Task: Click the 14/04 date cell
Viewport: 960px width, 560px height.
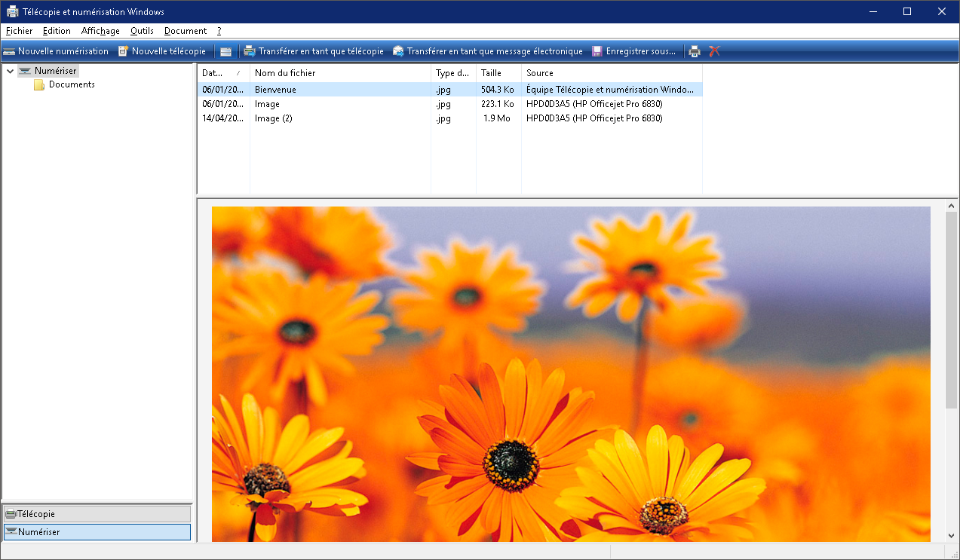Action: pos(222,118)
